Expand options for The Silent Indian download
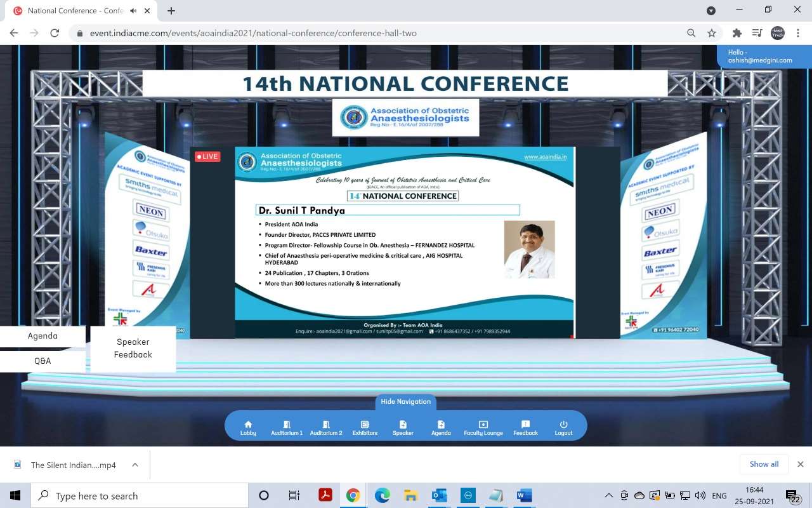 [x=135, y=465]
